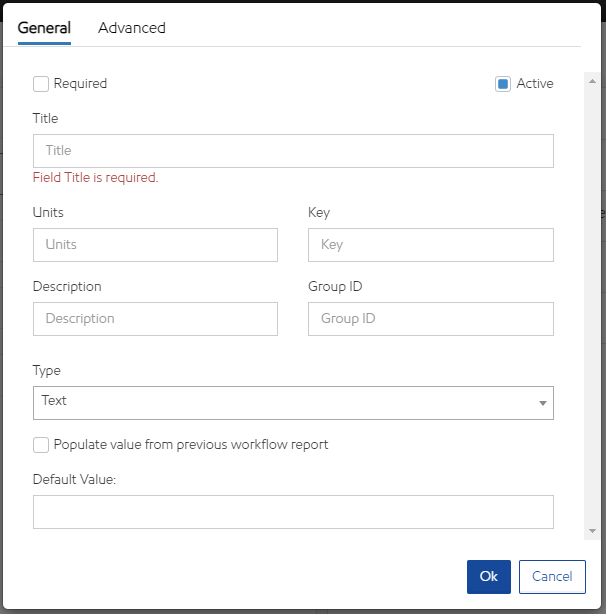The image size is (606, 614).
Task: Click the Description text field
Action: 155,319
